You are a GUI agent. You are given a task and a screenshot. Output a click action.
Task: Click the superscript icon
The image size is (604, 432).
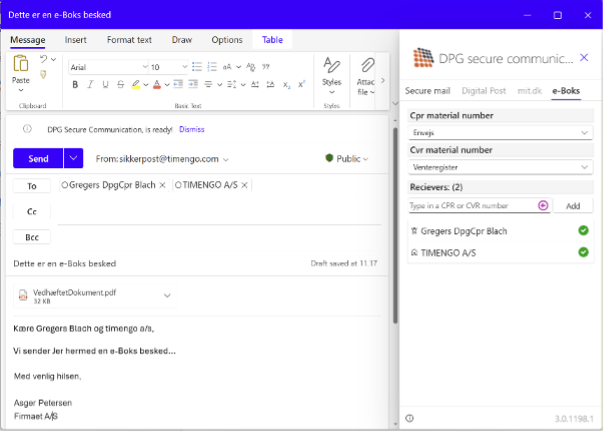[x=302, y=84]
